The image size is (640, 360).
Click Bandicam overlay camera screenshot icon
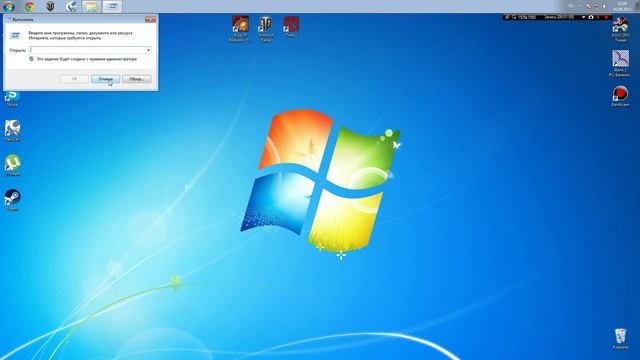click(591, 17)
